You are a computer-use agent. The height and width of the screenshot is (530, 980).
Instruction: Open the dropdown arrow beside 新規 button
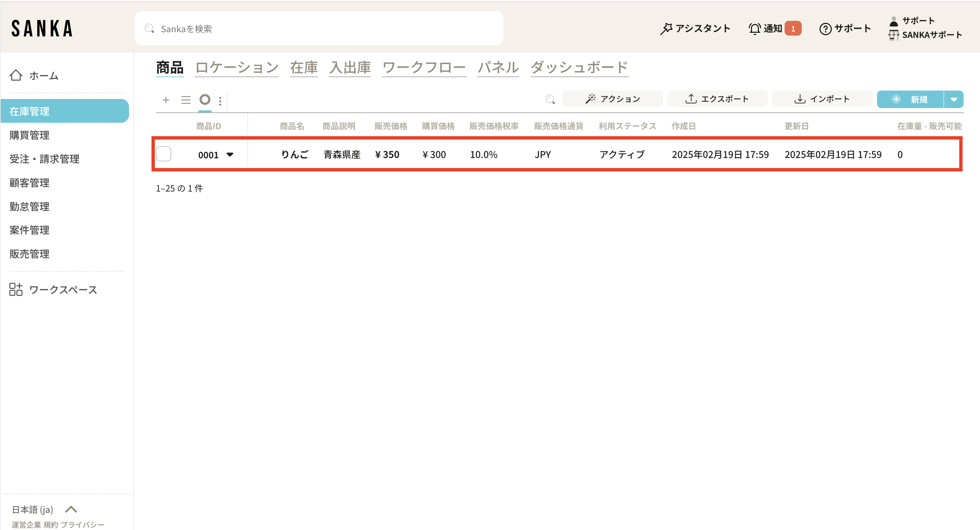954,99
